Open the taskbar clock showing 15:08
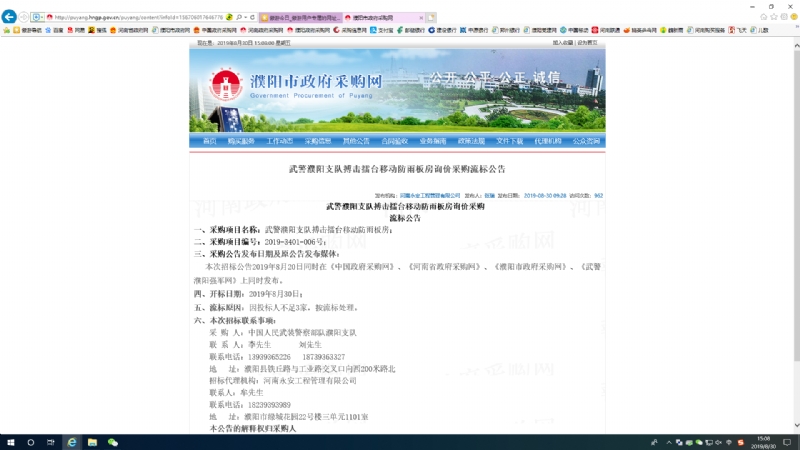Image resolution: width=800 pixels, height=450 pixels. point(763,442)
